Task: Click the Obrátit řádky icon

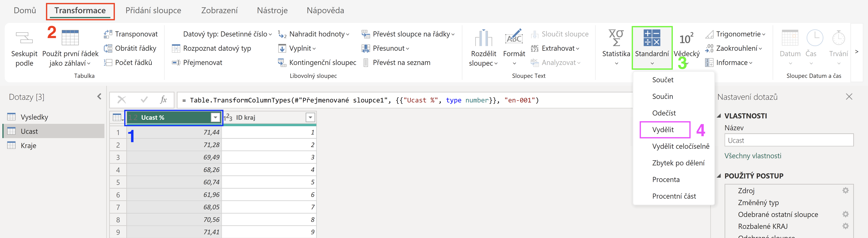Action: pos(108,48)
